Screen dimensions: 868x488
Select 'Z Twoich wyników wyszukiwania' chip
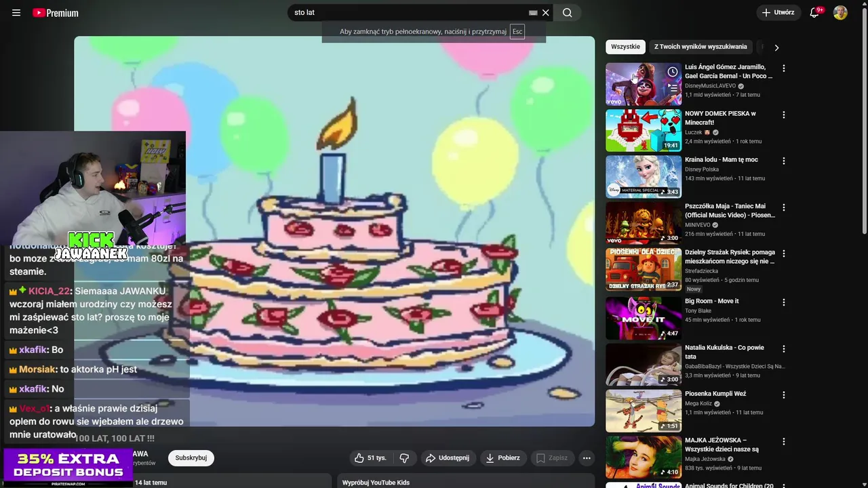pos(701,47)
